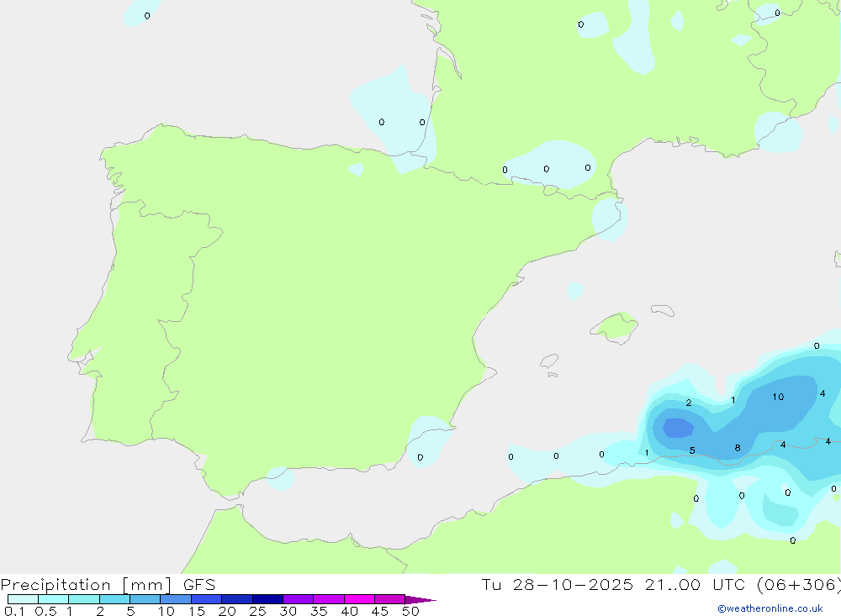Screen dimensions: 841x616
Task: Click the 'Tu 28-10-2025' date text
Action: 558,584
